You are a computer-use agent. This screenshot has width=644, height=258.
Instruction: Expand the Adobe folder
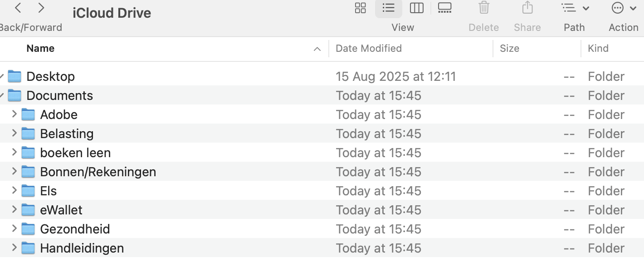(14, 114)
